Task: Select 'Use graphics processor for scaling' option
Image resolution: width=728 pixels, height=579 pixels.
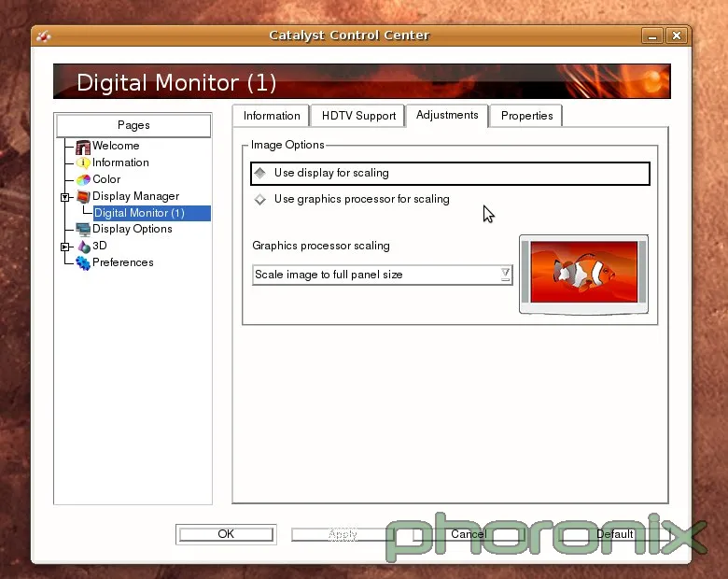Action: (260, 200)
